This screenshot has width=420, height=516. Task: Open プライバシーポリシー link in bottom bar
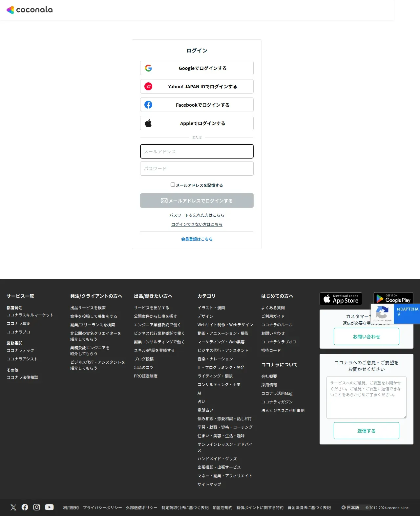[102, 508]
